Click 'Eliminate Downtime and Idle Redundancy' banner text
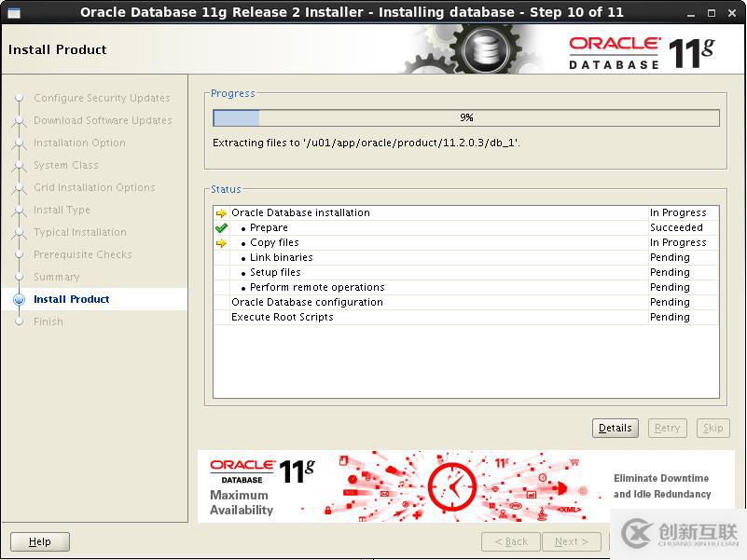Image resolution: width=747 pixels, height=560 pixels. coord(662,486)
